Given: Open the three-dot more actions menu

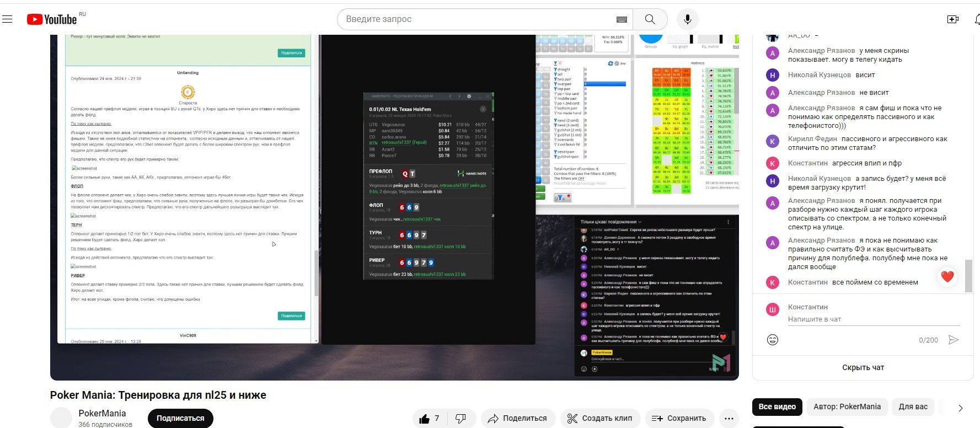Looking at the screenshot, I should point(729,419).
